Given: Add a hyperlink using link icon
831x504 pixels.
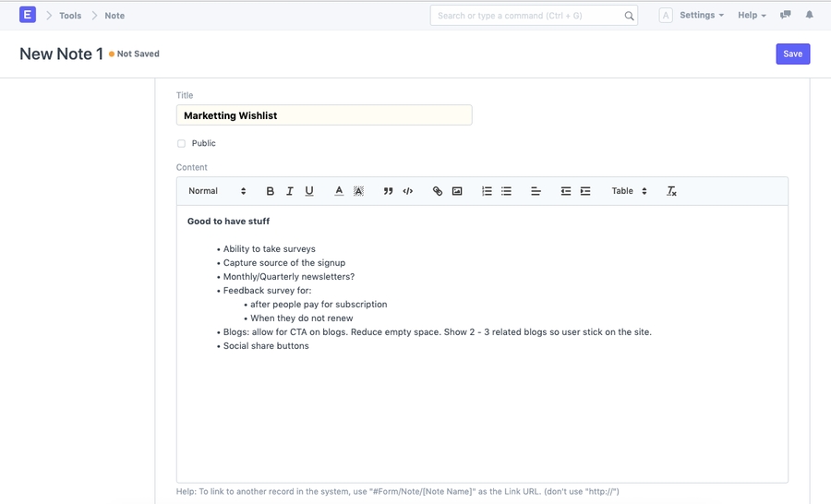Looking at the screenshot, I should (438, 191).
